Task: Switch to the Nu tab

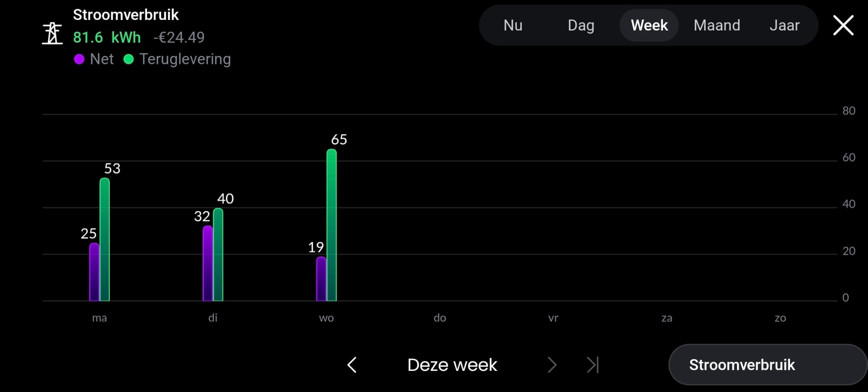Action: click(x=513, y=25)
